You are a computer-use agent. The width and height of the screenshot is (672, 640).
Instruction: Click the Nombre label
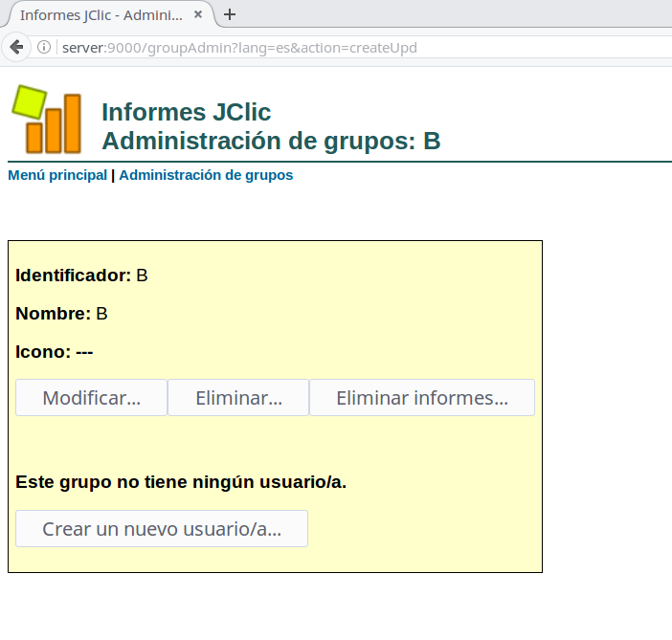click(x=53, y=314)
